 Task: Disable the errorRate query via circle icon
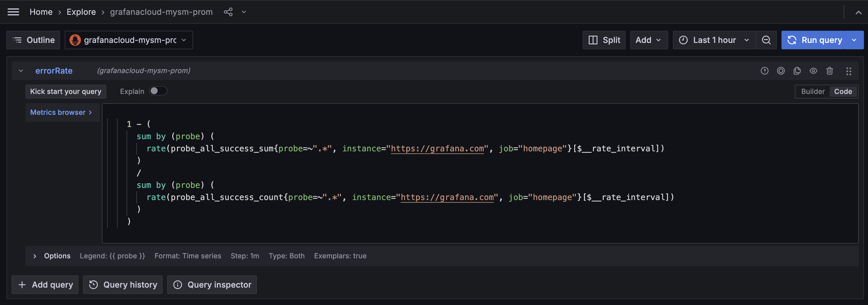pyautogui.click(x=781, y=71)
